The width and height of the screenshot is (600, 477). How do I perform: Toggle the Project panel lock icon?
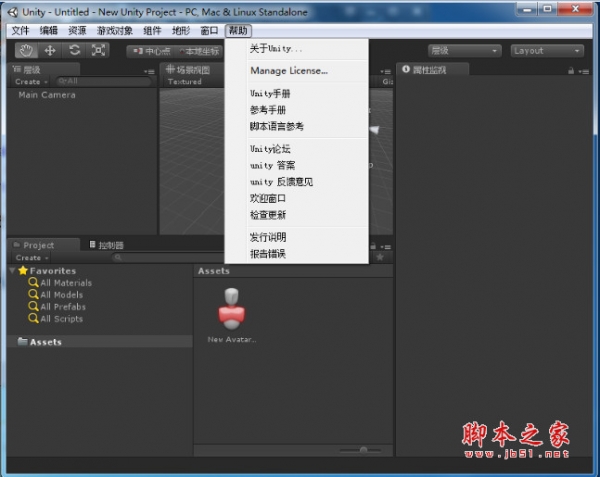[373, 246]
